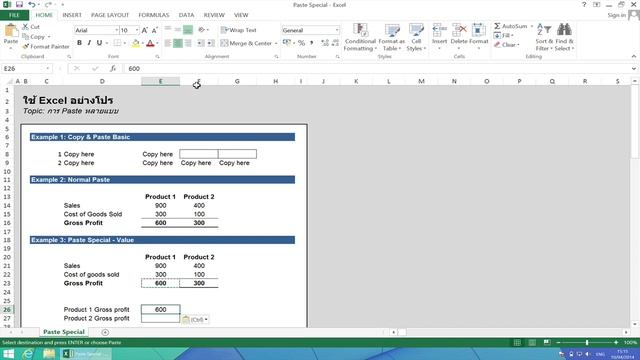Align text to the right
The height and width of the screenshot is (360, 640).
click(x=188, y=43)
